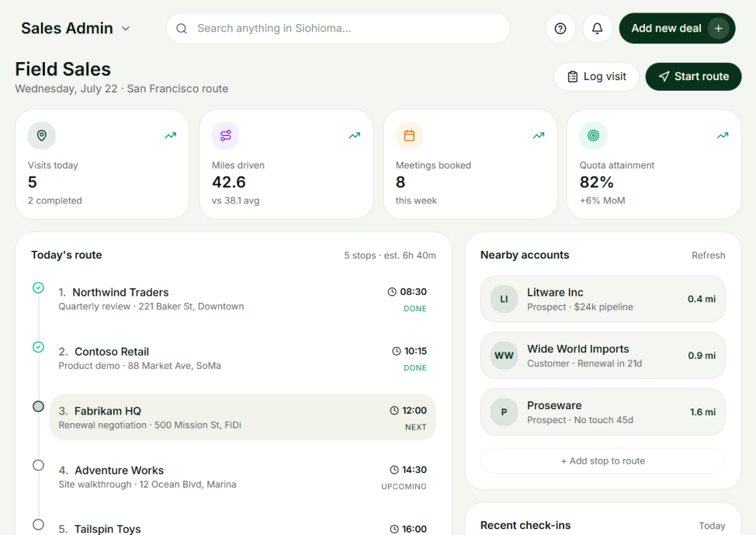Select the Fabrikam HQ stop status circle
Viewport: 756px width, 535px height.
pos(39,407)
